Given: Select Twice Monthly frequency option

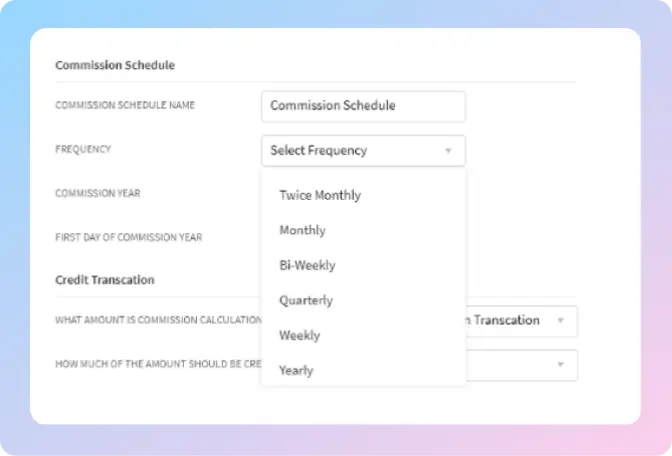Looking at the screenshot, I should 320,195.
